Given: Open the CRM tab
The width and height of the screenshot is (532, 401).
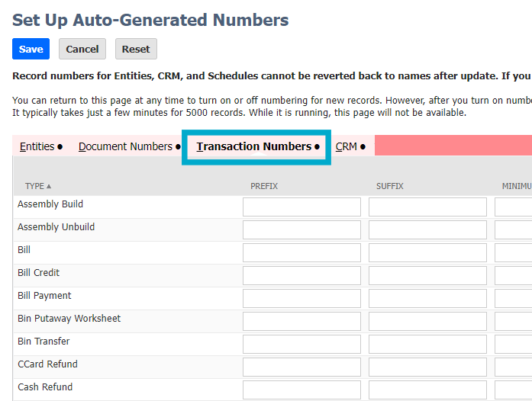Looking at the screenshot, I should (x=347, y=146).
